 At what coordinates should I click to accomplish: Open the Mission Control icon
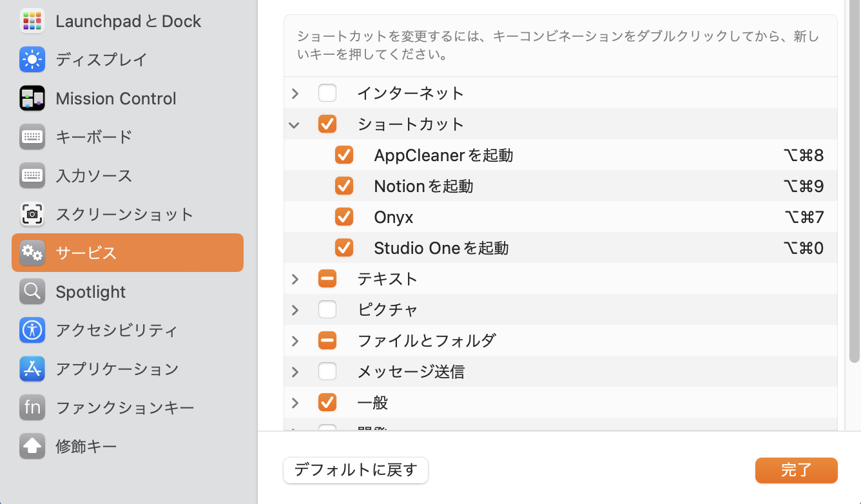pos(32,98)
